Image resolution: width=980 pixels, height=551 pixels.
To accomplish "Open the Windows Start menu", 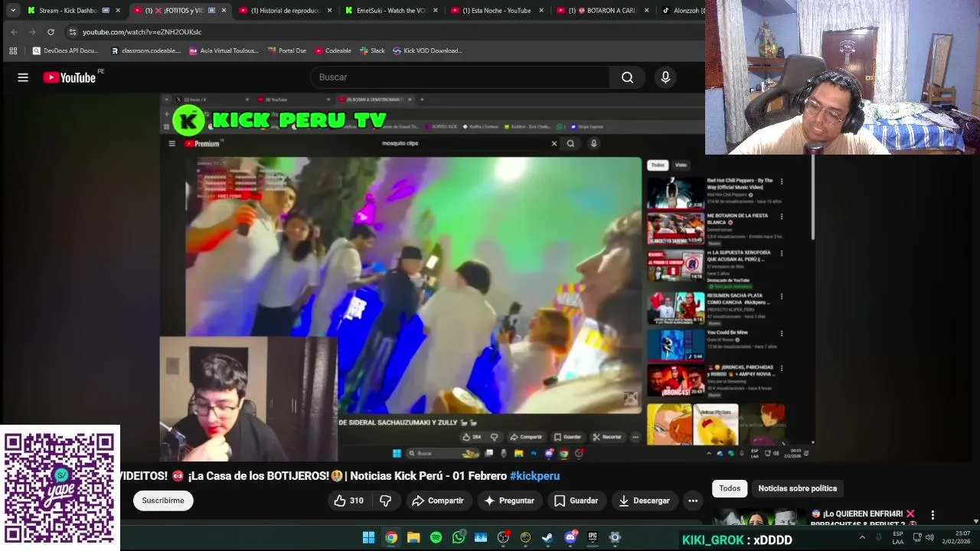I will point(368,537).
